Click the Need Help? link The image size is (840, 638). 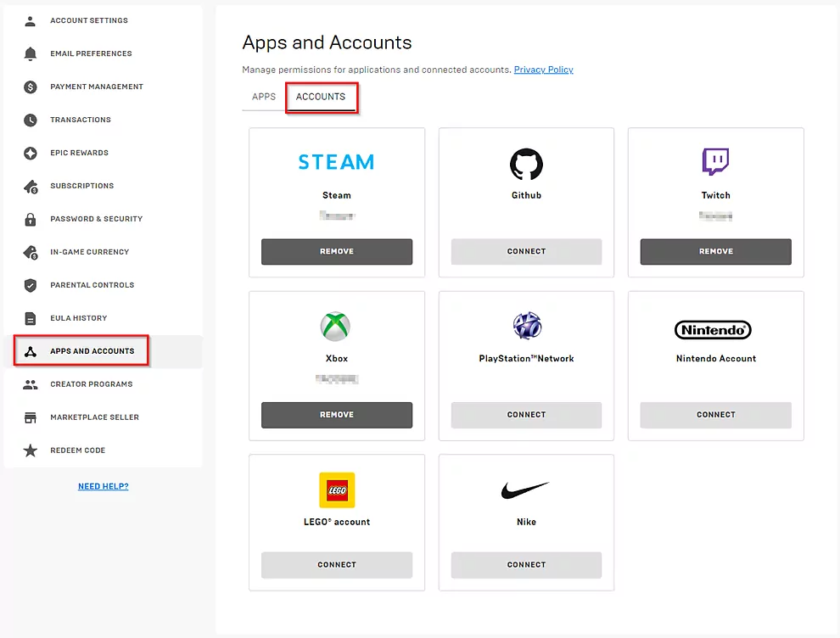[103, 486]
